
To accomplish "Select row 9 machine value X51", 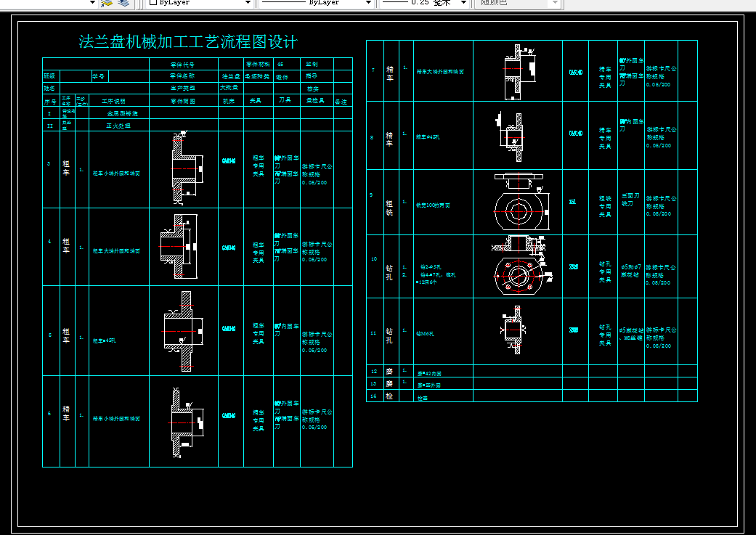I will pyautogui.click(x=572, y=202).
